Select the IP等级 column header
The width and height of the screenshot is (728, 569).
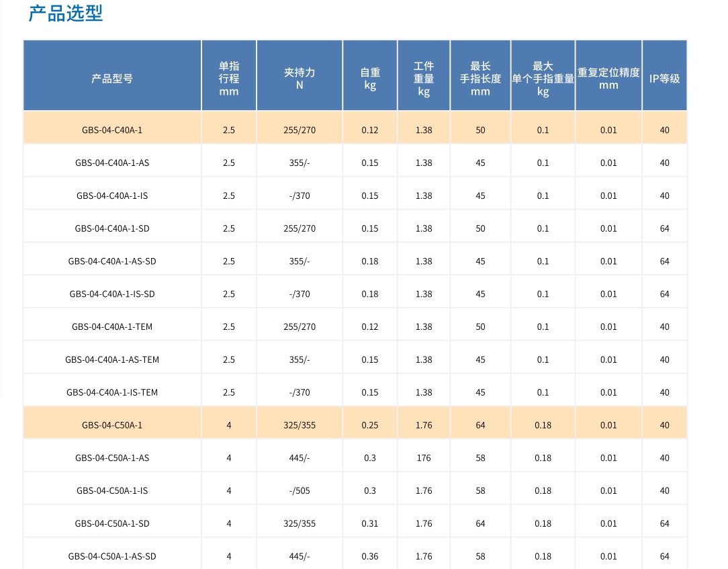point(664,79)
